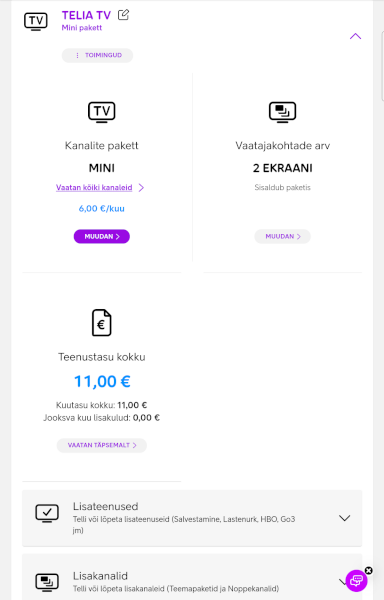This screenshot has height=600, width=384.
Task: Click the arrow next to Vaatan kõiki kanaleid
Action: (x=141, y=188)
